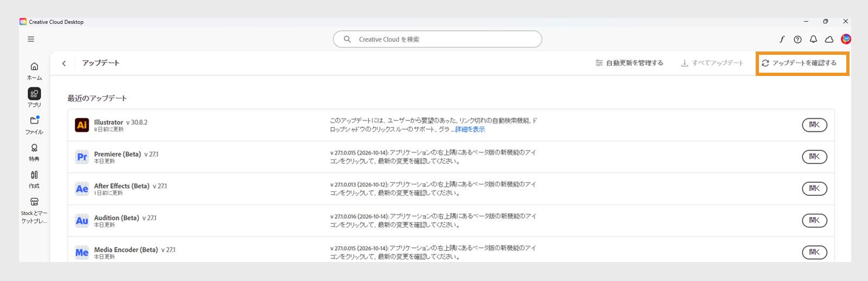
Task: Click すべてアップデート button
Action: click(x=712, y=63)
